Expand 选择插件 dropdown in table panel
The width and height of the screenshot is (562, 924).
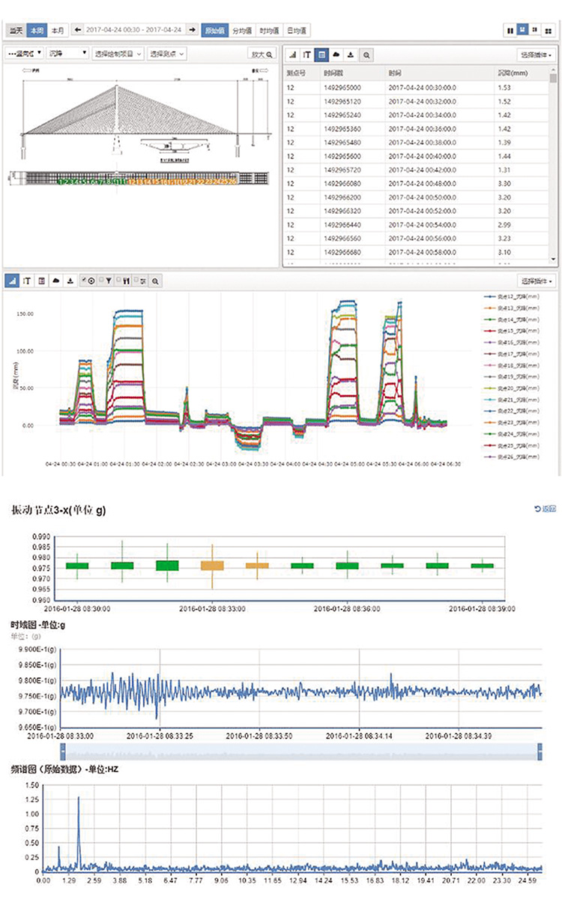point(537,55)
